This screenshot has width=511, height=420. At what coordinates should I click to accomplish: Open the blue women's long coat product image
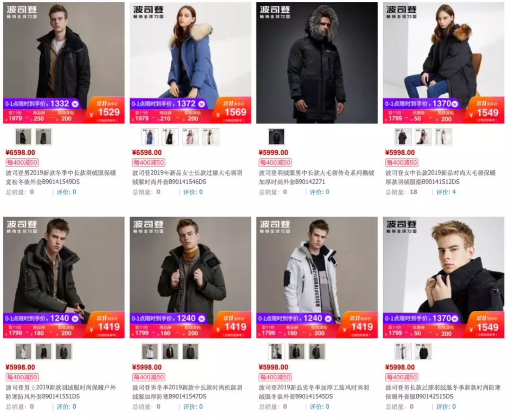tap(190, 63)
